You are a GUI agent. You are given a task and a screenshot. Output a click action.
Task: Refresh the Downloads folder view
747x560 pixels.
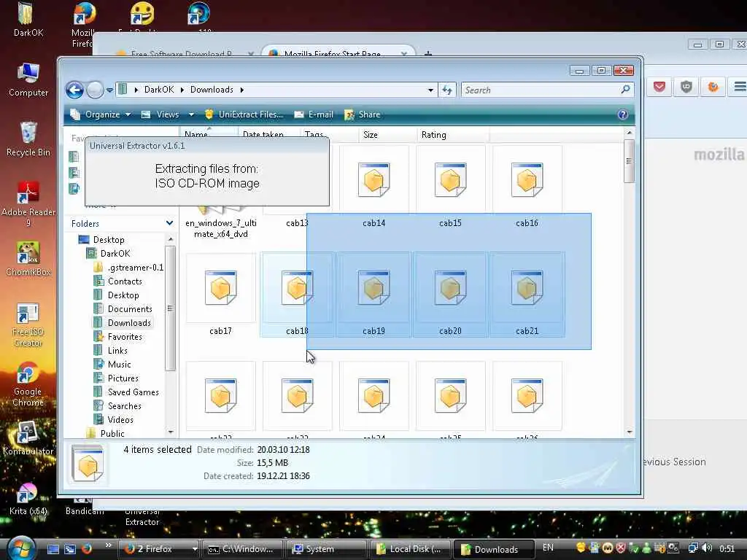pos(447,90)
